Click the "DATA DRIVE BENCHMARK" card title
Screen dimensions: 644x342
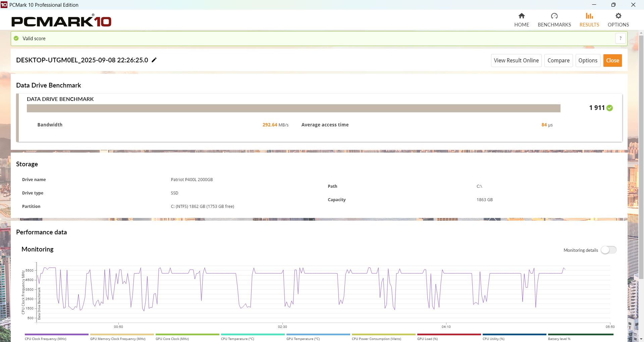coord(60,99)
